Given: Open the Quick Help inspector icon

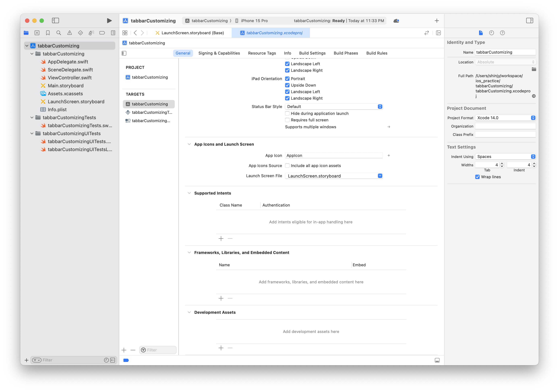Looking at the screenshot, I should point(502,33).
